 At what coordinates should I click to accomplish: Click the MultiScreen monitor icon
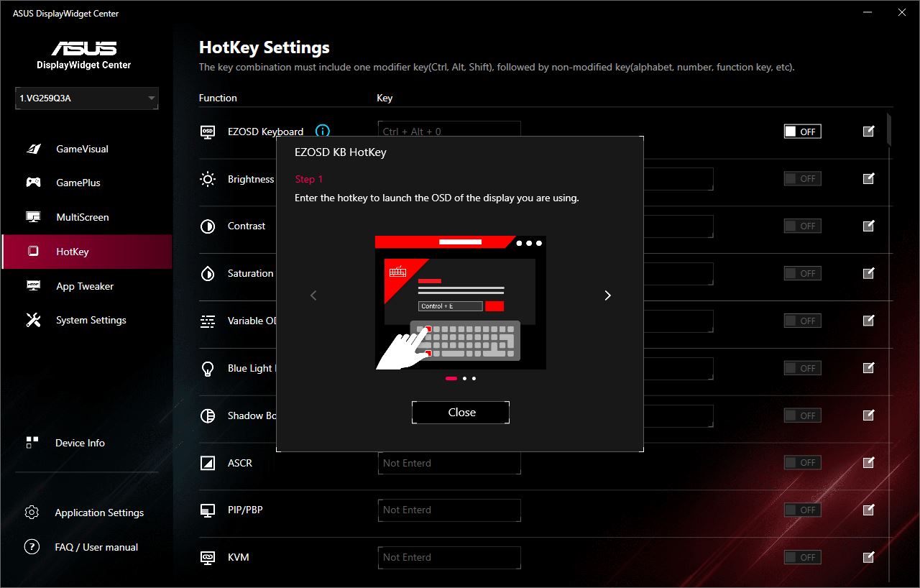[33, 217]
